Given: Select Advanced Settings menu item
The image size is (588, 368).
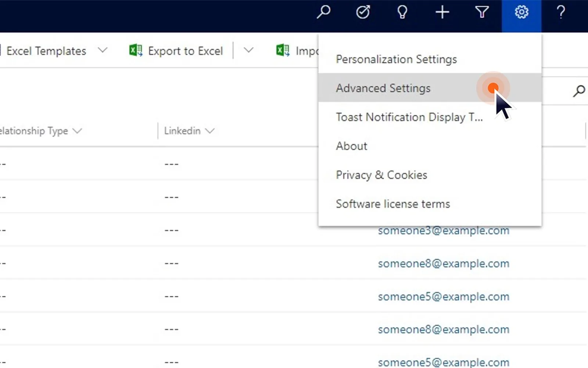Looking at the screenshot, I should tap(430, 88).
